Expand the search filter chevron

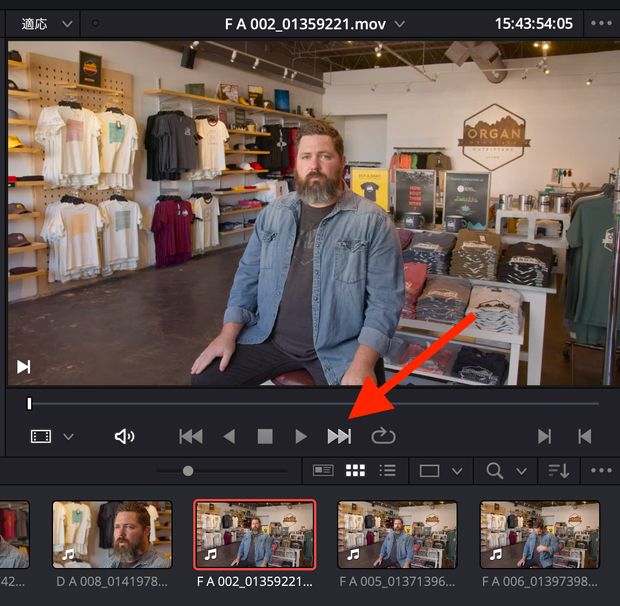(x=522, y=471)
